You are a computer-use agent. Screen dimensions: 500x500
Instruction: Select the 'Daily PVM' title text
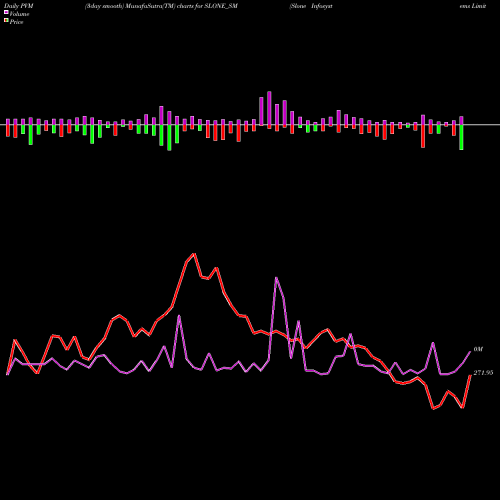tap(19, 6)
